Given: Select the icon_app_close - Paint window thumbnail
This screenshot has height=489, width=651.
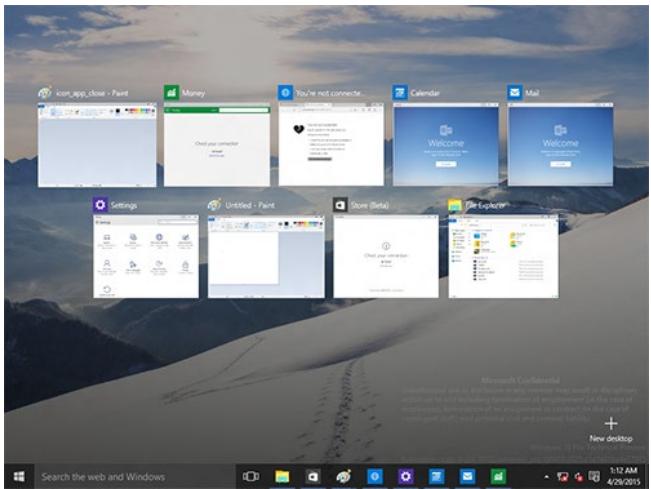Looking at the screenshot, I should click(x=97, y=145).
